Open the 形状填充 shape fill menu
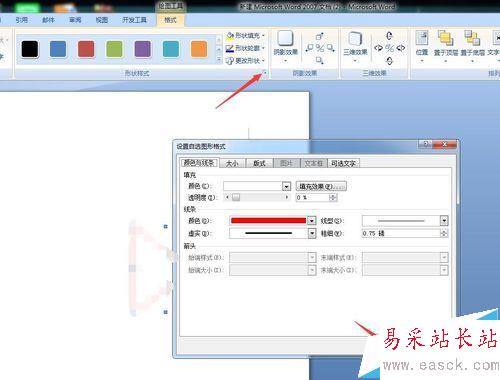 tap(245, 35)
